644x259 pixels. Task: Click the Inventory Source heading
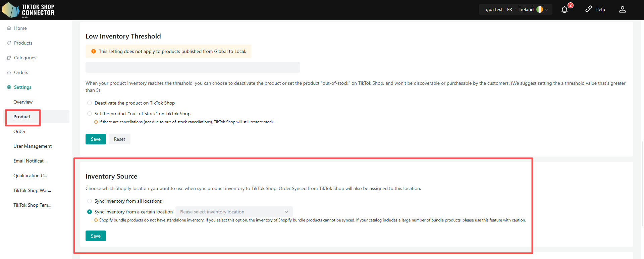(x=111, y=176)
